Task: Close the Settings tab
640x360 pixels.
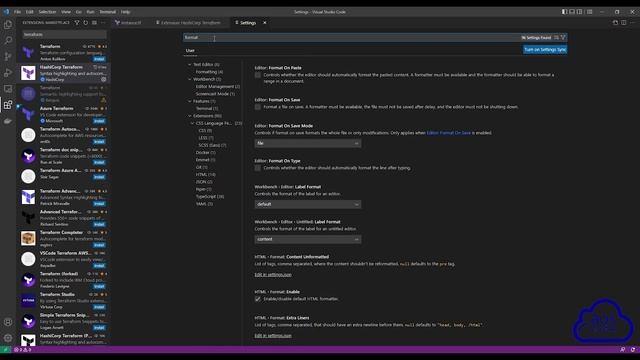Action: click(264, 23)
